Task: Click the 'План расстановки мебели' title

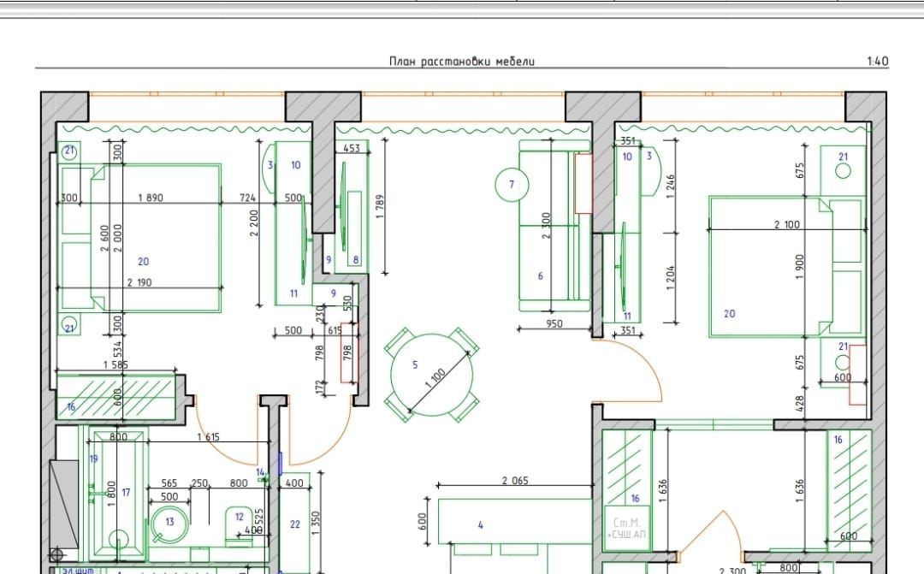Action: (462, 61)
